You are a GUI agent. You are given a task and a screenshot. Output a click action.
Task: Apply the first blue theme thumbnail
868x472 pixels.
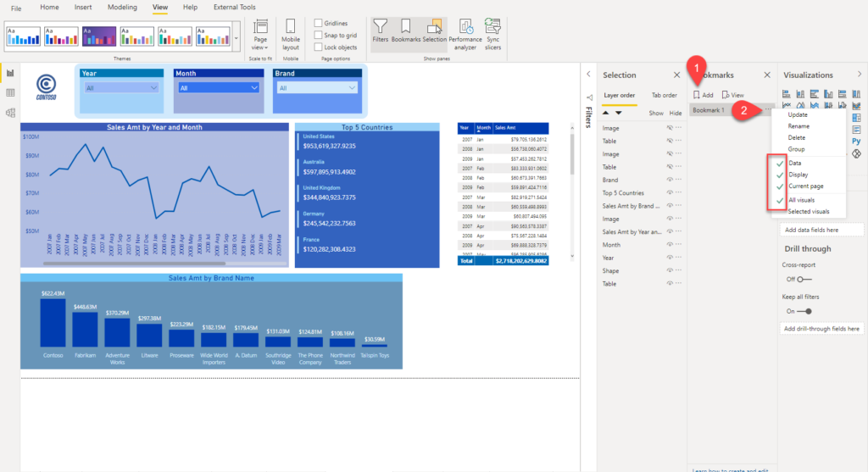pos(23,36)
